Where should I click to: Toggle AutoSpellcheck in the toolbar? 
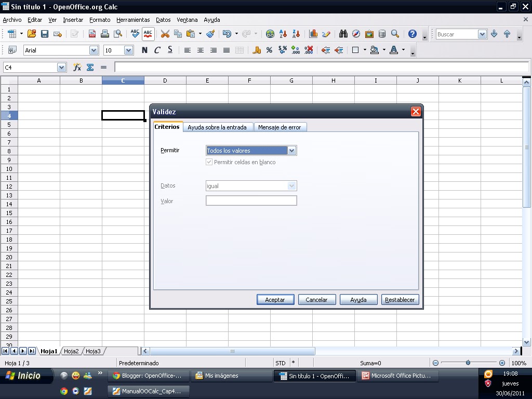click(147, 33)
